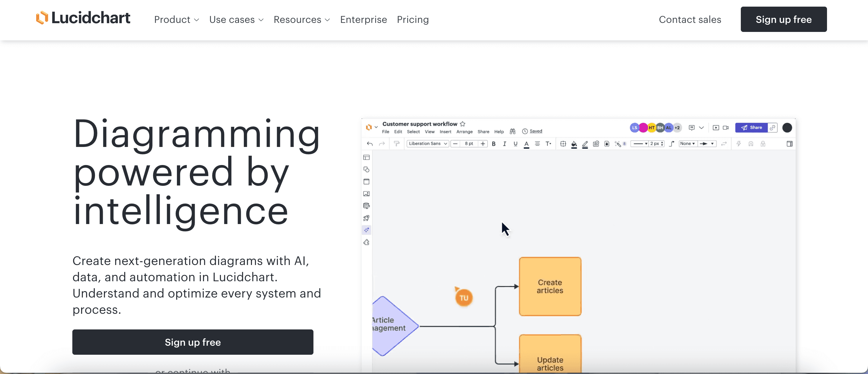Click the lightning actions icon

pyautogui.click(x=739, y=144)
